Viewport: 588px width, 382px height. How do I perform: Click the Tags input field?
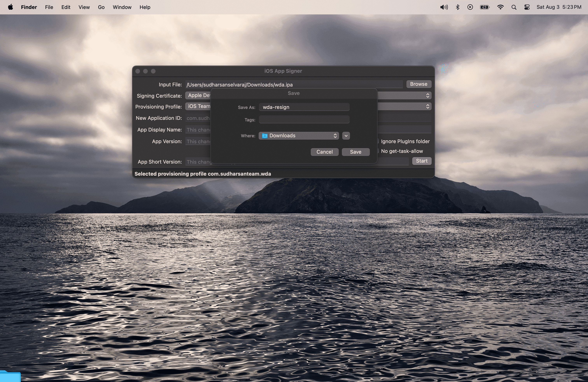coord(304,120)
